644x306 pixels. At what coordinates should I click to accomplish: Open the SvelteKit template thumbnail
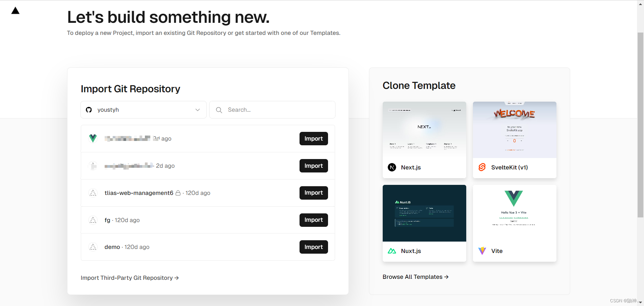(515, 130)
